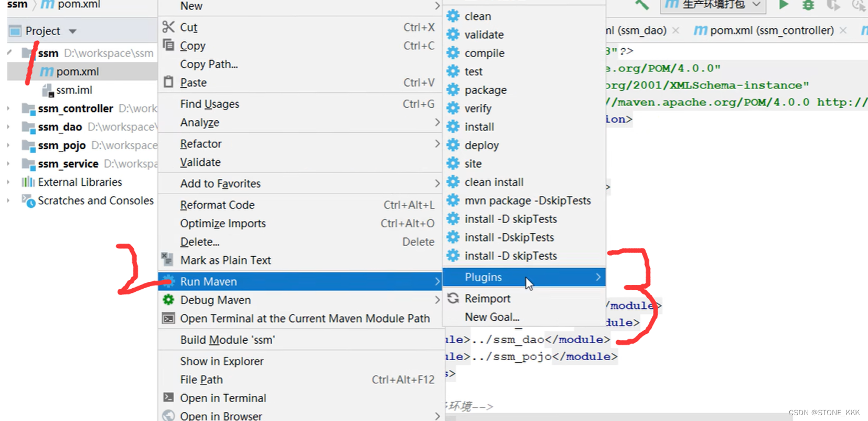Viewport: 868px width, 421px height.
Task: Click the gear icon next to verify
Action: pyautogui.click(x=453, y=108)
